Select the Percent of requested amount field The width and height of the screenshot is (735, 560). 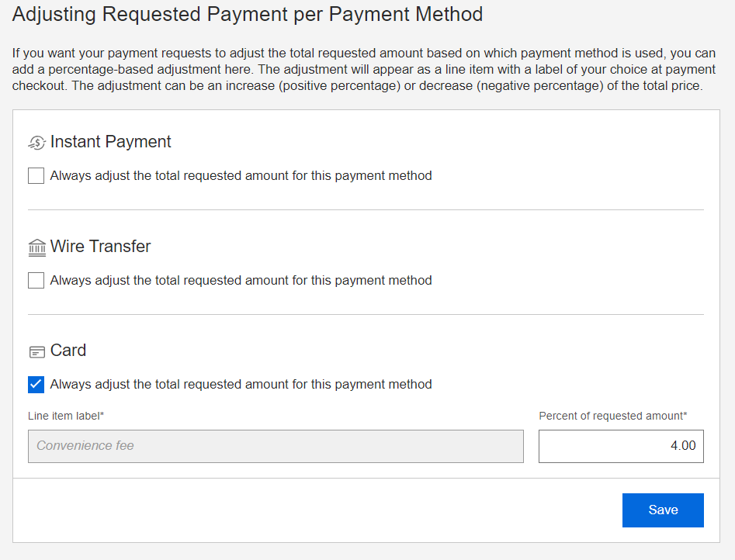(620, 446)
